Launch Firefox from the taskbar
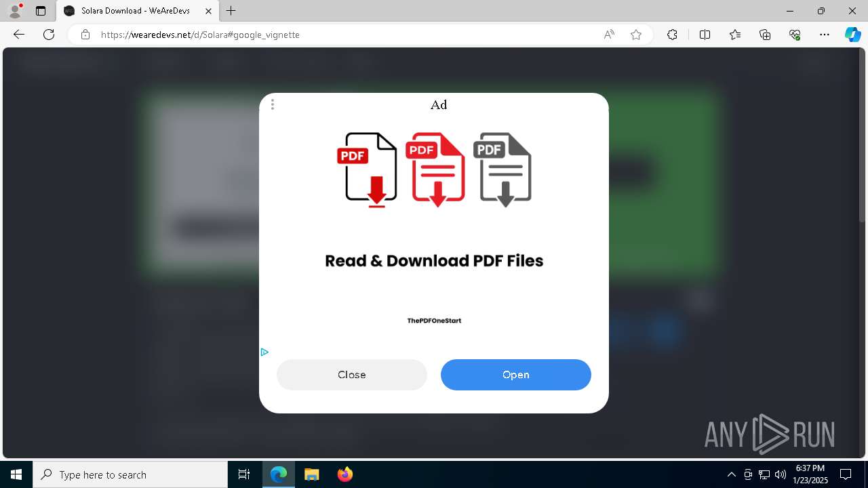Viewport: 868px width, 488px height. pos(344,474)
